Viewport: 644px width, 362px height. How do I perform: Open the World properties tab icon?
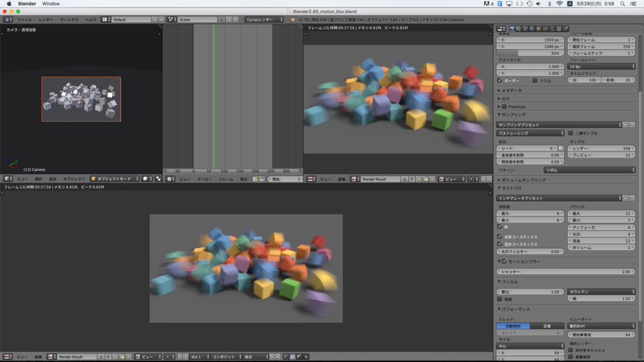532,29
